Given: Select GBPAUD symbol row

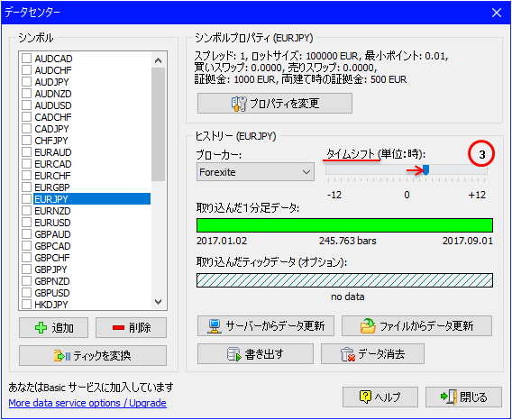Looking at the screenshot, I should [x=52, y=234].
